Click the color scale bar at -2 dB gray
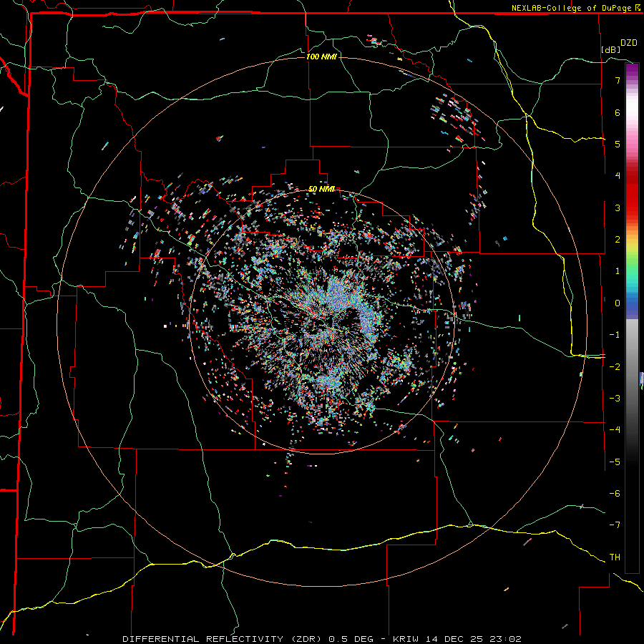 click(632, 366)
